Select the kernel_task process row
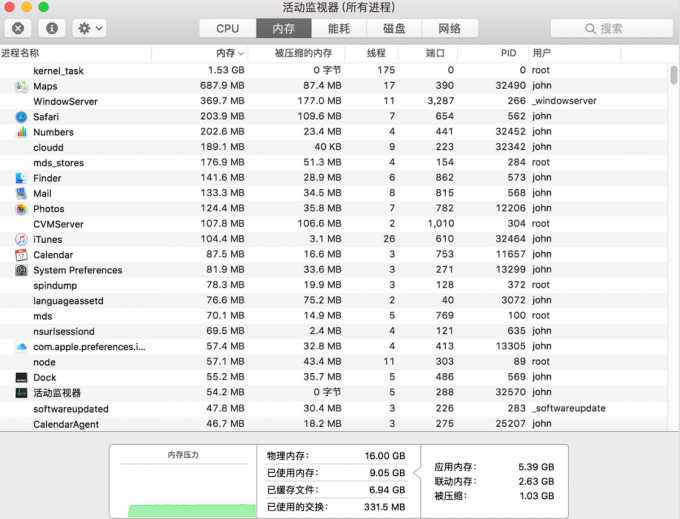Image resolution: width=680 pixels, height=519 pixels. click(333, 70)
